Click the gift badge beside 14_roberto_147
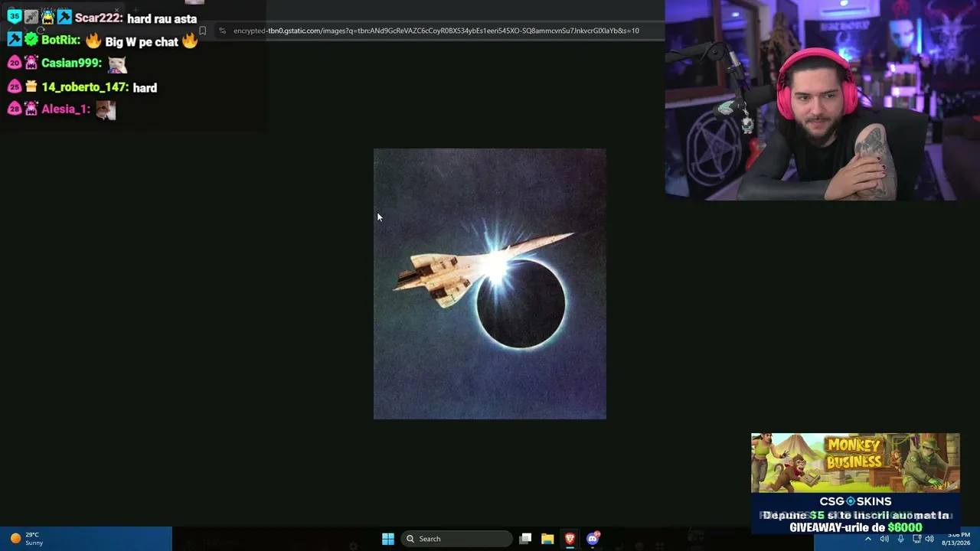 [31, 87]
